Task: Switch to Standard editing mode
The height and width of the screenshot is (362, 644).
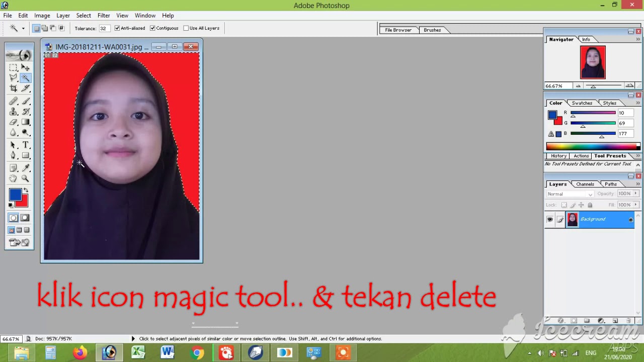Action: tap(13, 218)
